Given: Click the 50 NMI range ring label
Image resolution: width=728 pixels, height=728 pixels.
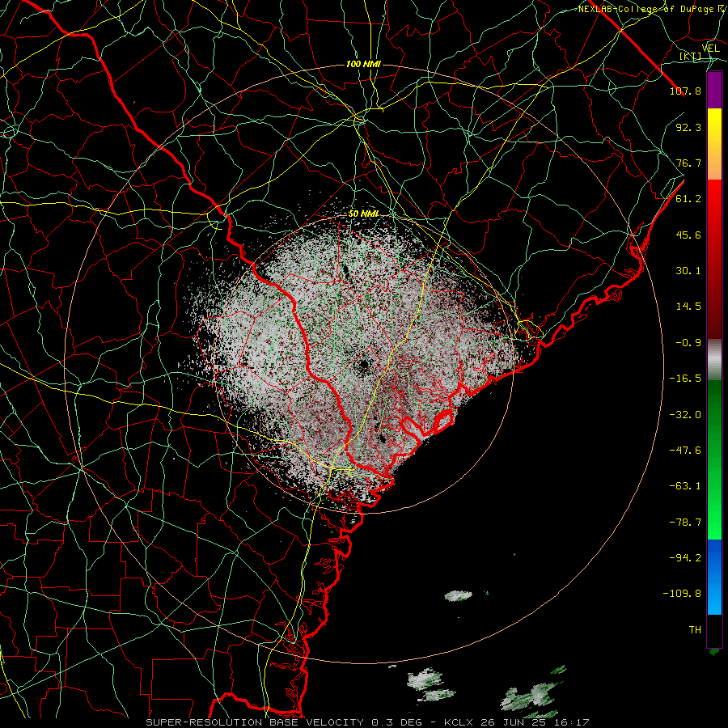Looking at the screenshot, I should coord(363,214).
